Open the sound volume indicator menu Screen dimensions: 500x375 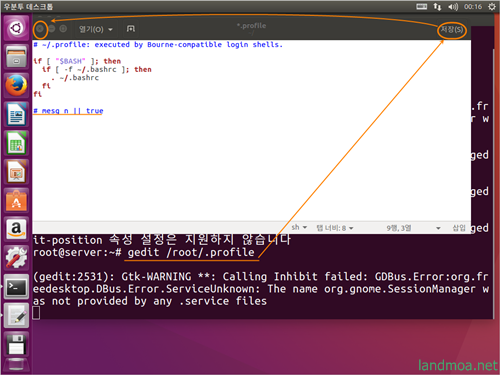(453, 7)
